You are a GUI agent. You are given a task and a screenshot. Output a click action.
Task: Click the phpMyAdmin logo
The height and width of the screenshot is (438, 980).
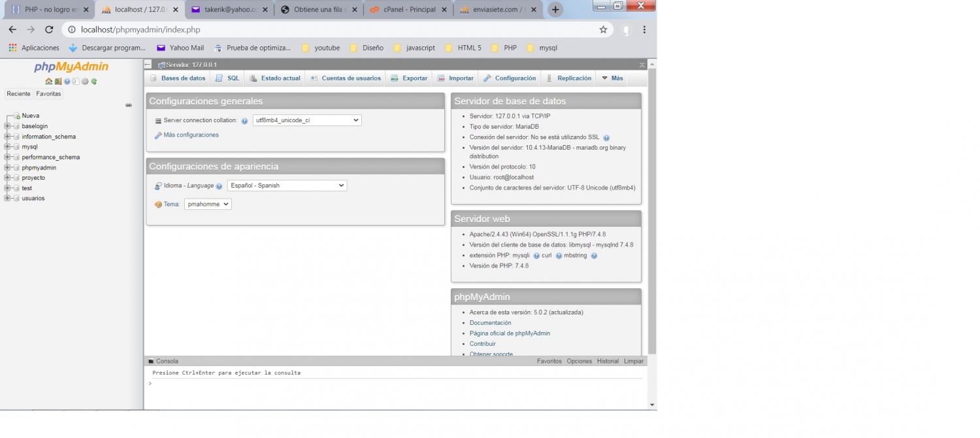[71, 67]
